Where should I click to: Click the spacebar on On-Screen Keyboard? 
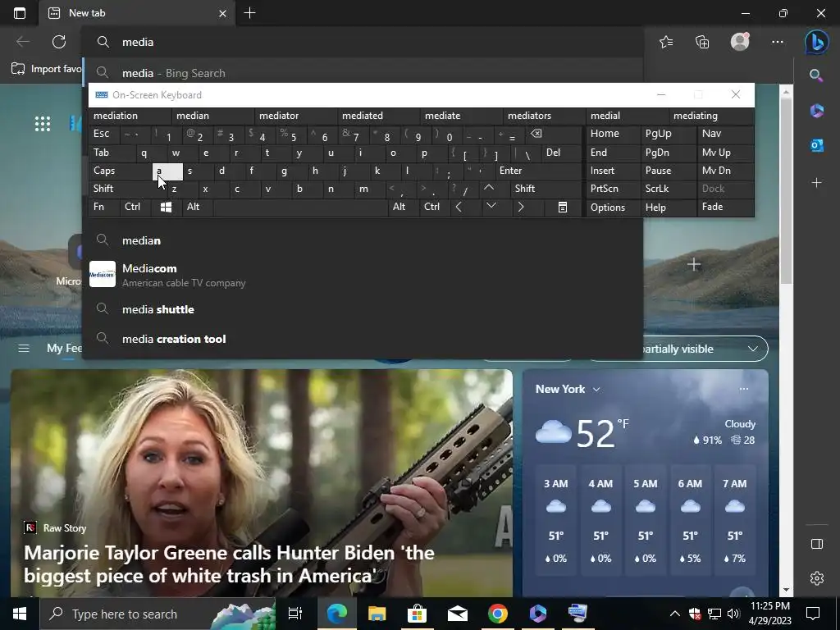point(300,207)
